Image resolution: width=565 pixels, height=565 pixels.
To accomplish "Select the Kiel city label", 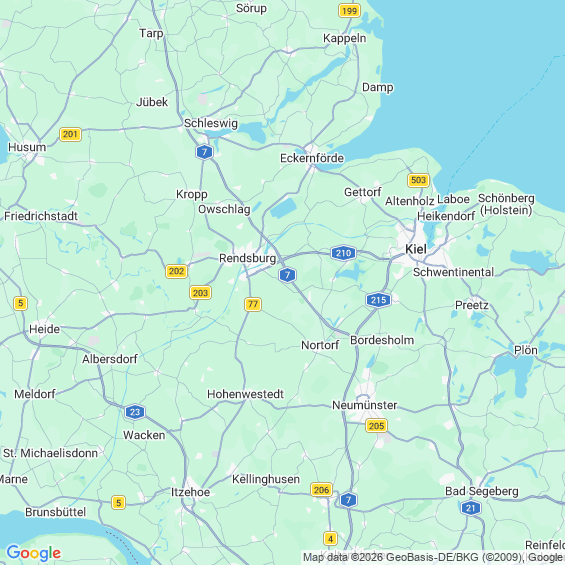I will (x=416, y=249).
